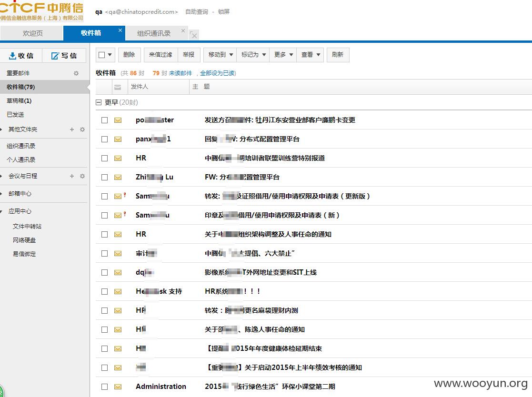
Task: Click envelope icon of 六大禁止 email
Action: [118, 253]
